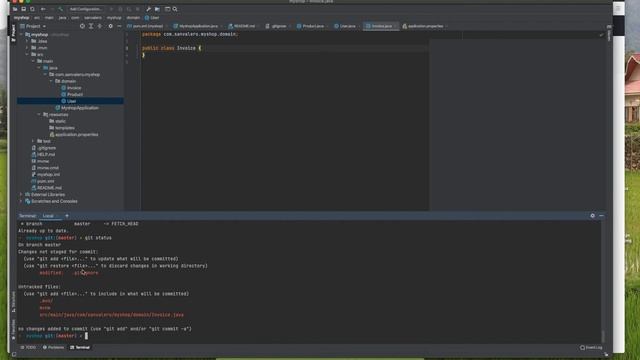This screenshot has height=360, width=640.
Task: Click the Project vertical tool window tab
Action: tap(13, 33)
